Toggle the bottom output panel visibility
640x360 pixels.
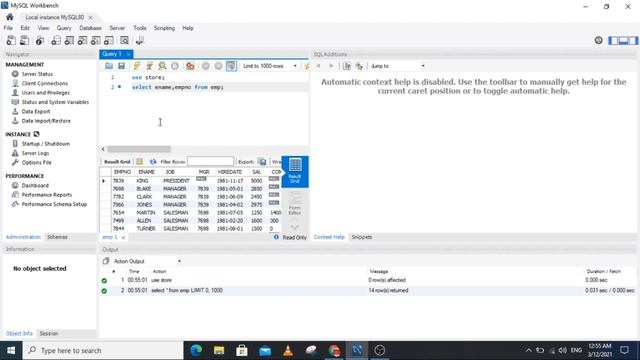[x=623, y=40]
